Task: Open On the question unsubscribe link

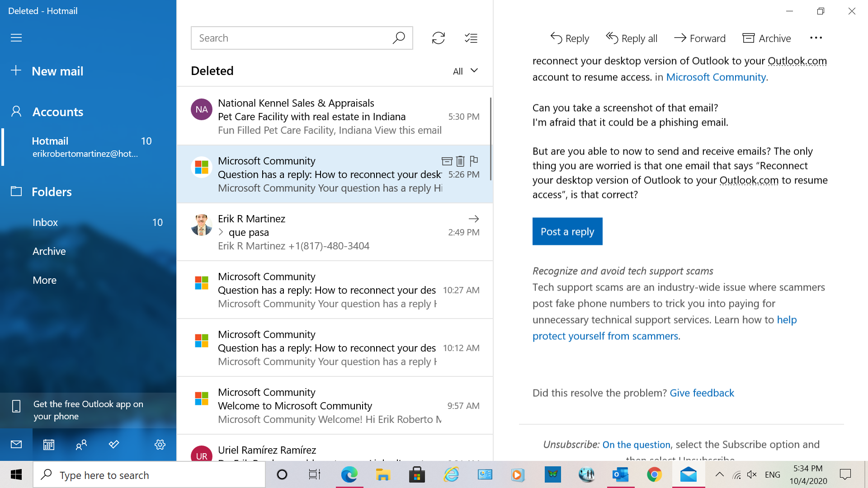Action: point(636,445)
